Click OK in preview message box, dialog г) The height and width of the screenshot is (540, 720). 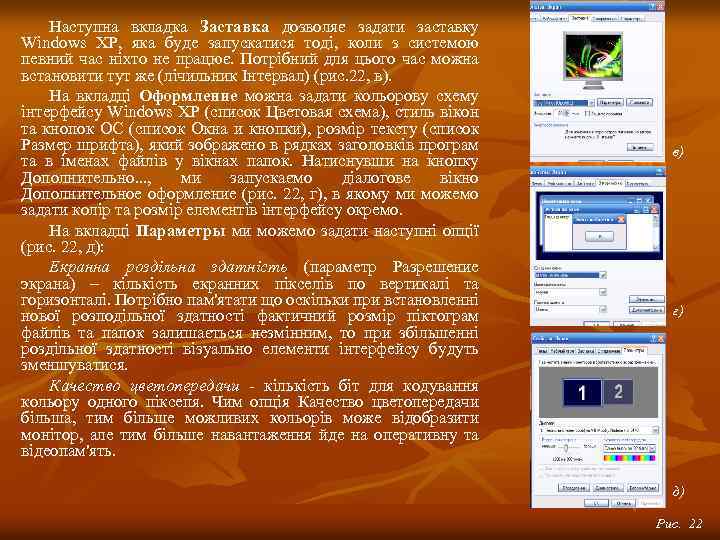coord(599,236)
